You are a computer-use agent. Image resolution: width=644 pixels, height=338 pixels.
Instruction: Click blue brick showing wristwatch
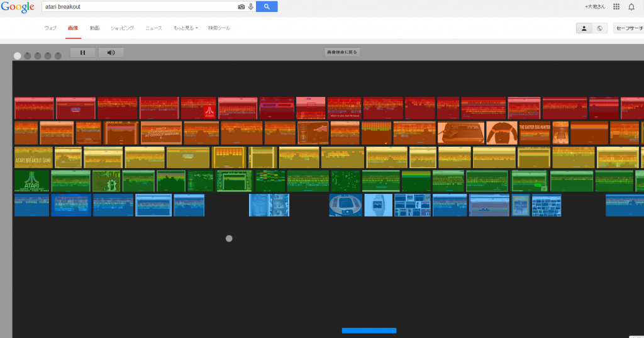click(378, 205)
